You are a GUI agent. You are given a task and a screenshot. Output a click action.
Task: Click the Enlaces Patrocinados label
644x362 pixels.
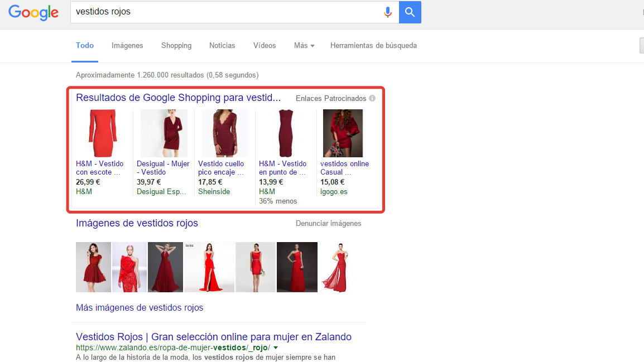tap(331, 99)
